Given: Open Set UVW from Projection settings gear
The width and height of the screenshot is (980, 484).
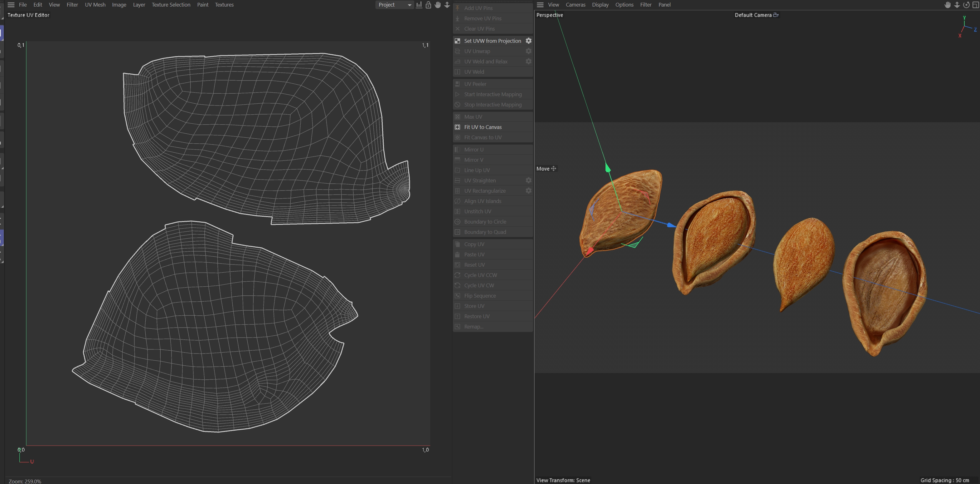Looking at the screenshot, I should [x=528, y=41].
